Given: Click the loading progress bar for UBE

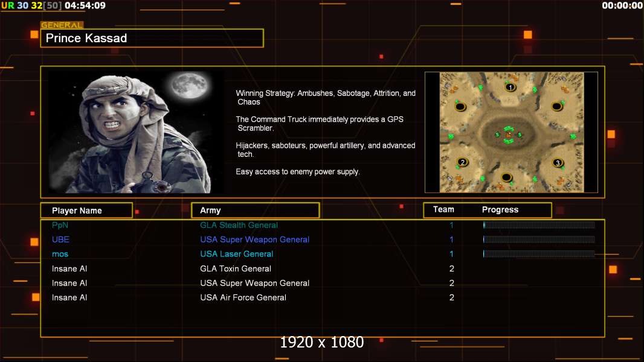Looking at the screenshot, I should tap(539, 240).
